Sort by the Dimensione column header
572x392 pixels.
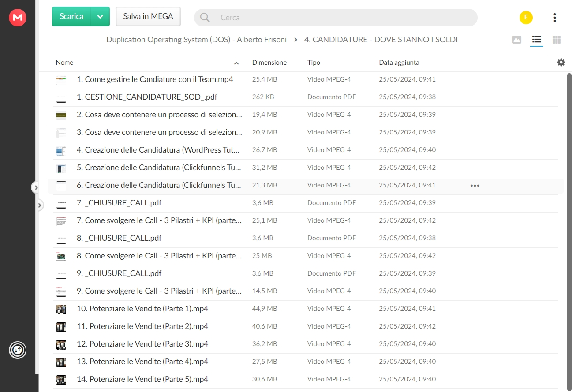269,63
